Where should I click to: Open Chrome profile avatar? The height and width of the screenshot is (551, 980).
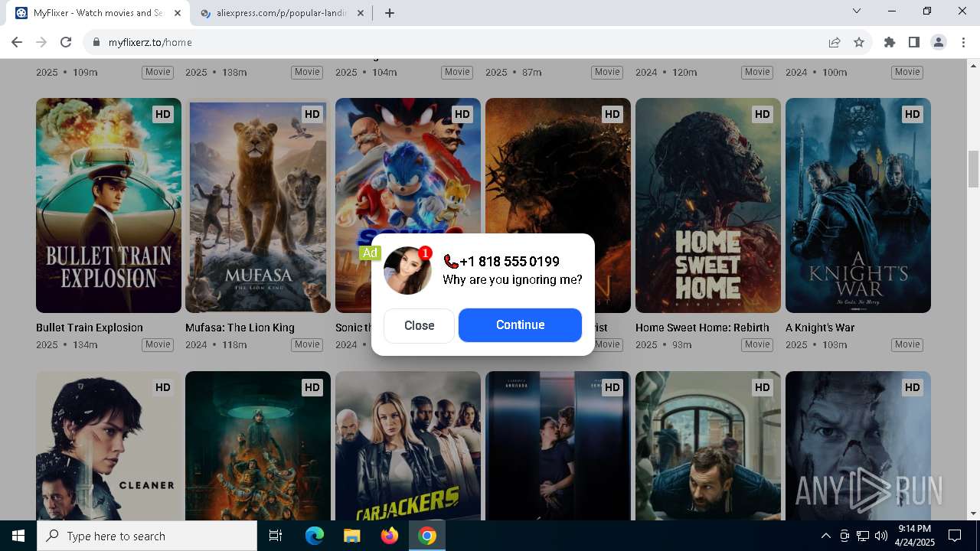(939, 42)
